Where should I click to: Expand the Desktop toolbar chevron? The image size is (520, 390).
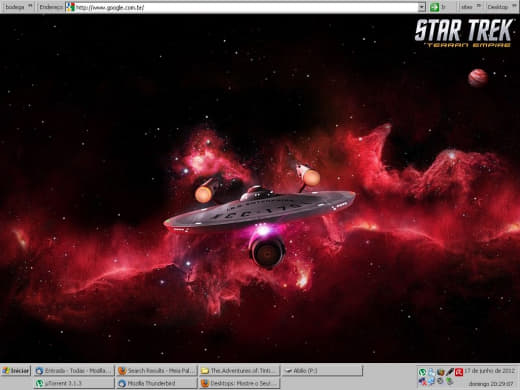(x=514, y=6)
